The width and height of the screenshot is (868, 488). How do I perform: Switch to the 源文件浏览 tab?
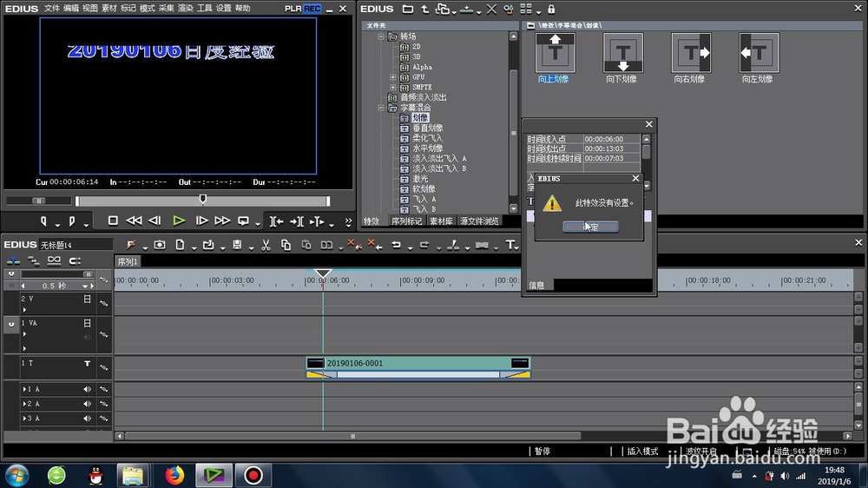(x=479, y=221)
